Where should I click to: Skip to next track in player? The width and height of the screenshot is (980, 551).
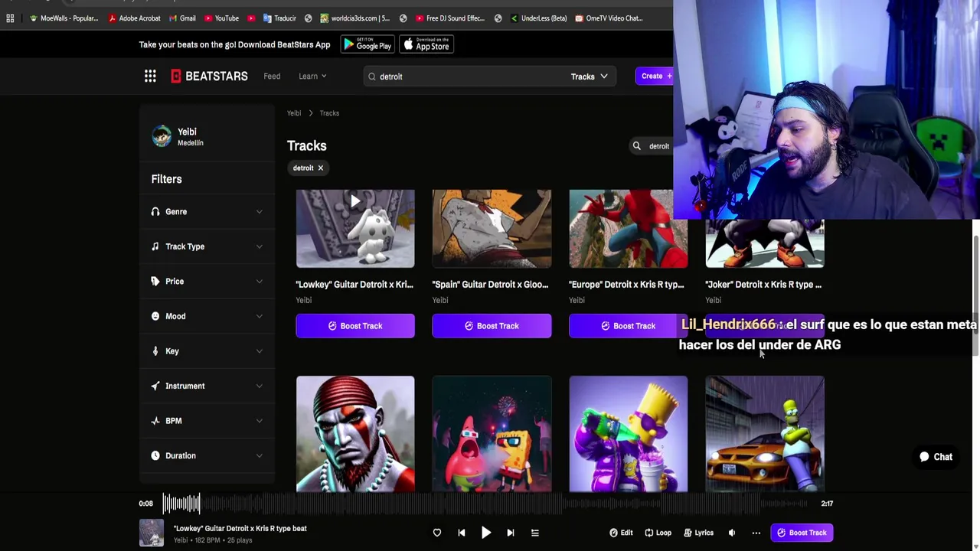pos(511,533)
